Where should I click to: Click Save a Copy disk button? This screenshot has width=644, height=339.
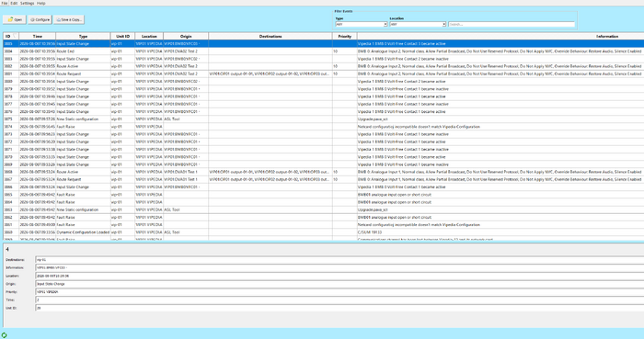pyautogui.click(x=69, y=19)
